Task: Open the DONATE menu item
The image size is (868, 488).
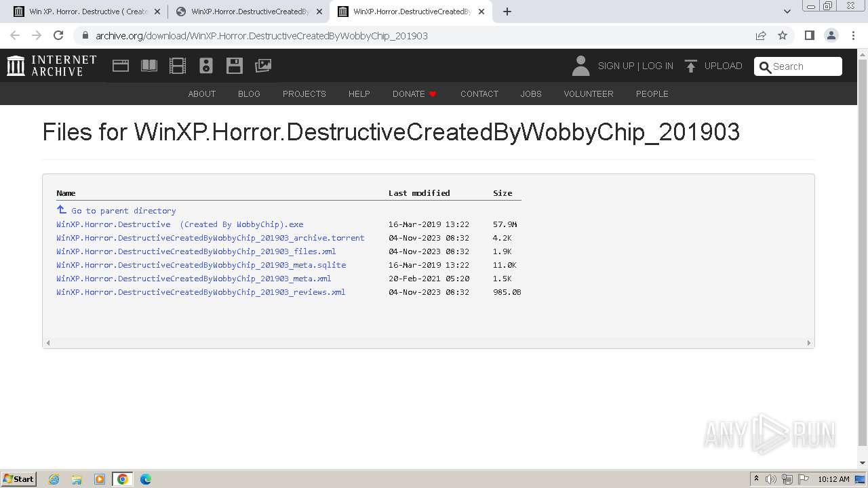Action: [414, 94]
